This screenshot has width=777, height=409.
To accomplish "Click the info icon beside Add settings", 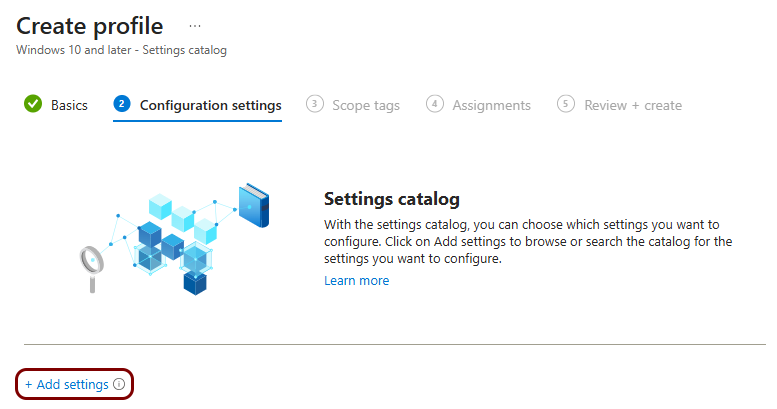I will click(x=119, y=384).
